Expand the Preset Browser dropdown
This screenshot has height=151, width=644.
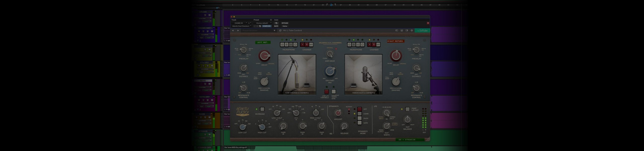pyautogui.click(x=274, y=30)
